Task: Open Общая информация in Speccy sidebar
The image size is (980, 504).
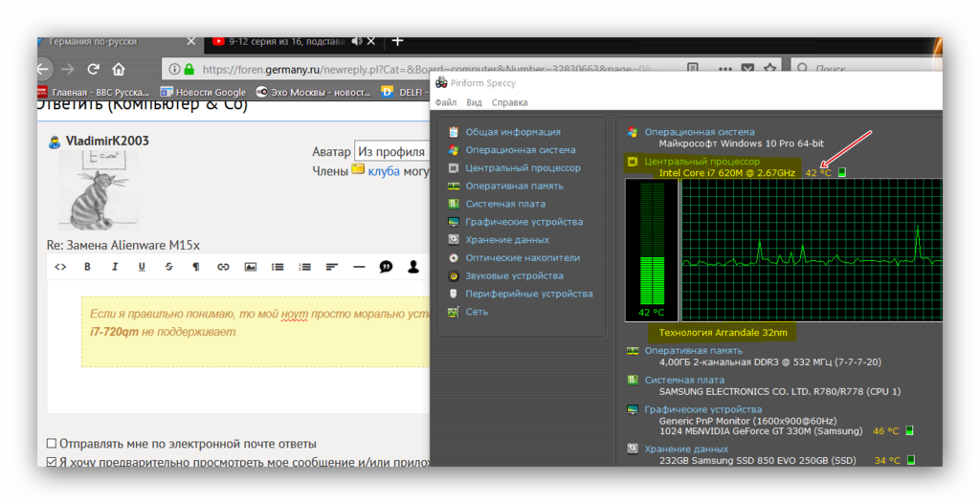Action: pos(513,132)
